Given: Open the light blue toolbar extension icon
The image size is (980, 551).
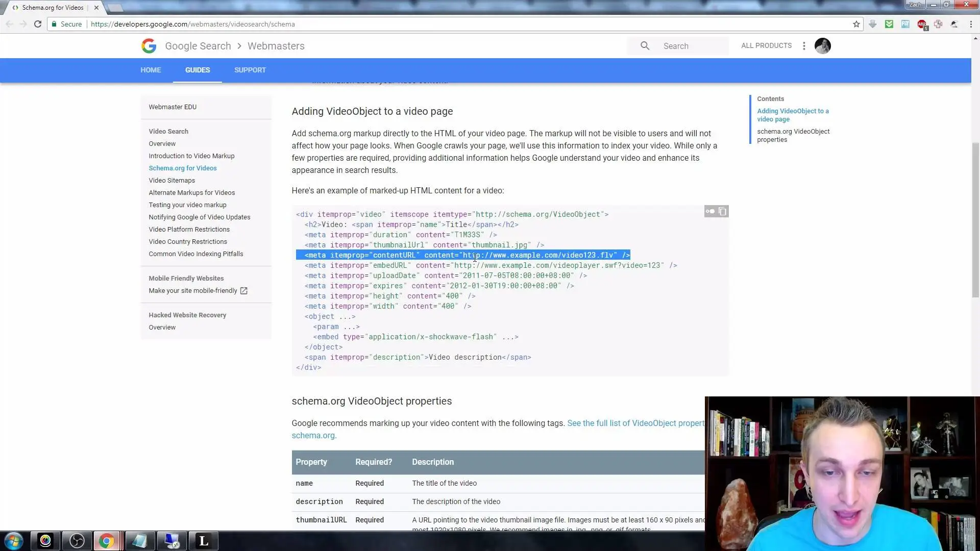Looking at the screenshot, I should (905, 24).
